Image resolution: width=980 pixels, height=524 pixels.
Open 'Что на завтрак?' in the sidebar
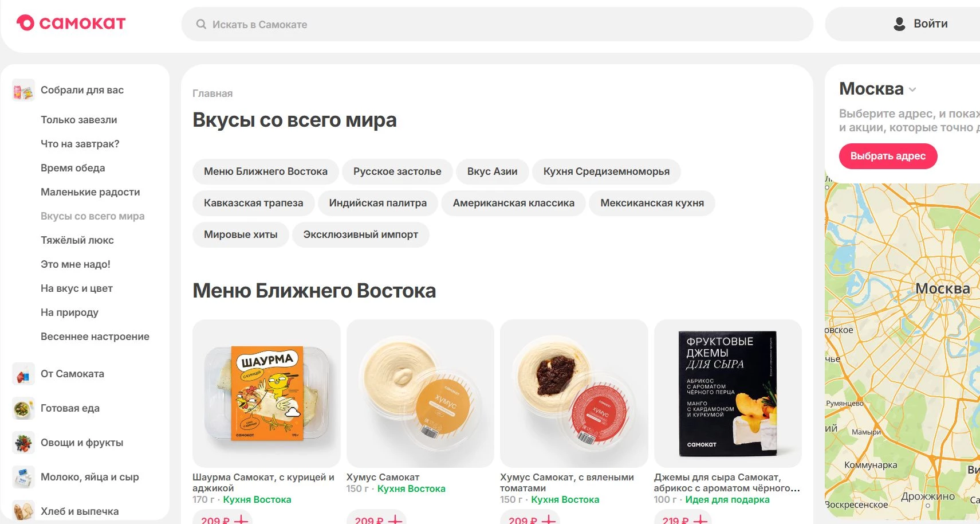[80, 144]
